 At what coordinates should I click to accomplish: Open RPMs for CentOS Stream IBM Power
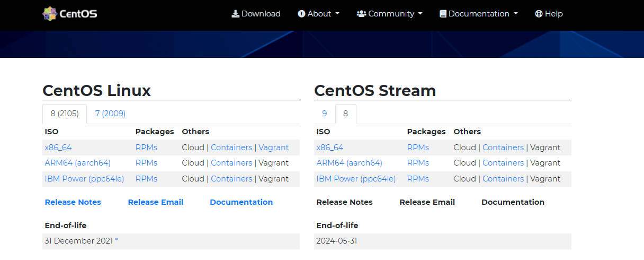click(x=418, y=179)
